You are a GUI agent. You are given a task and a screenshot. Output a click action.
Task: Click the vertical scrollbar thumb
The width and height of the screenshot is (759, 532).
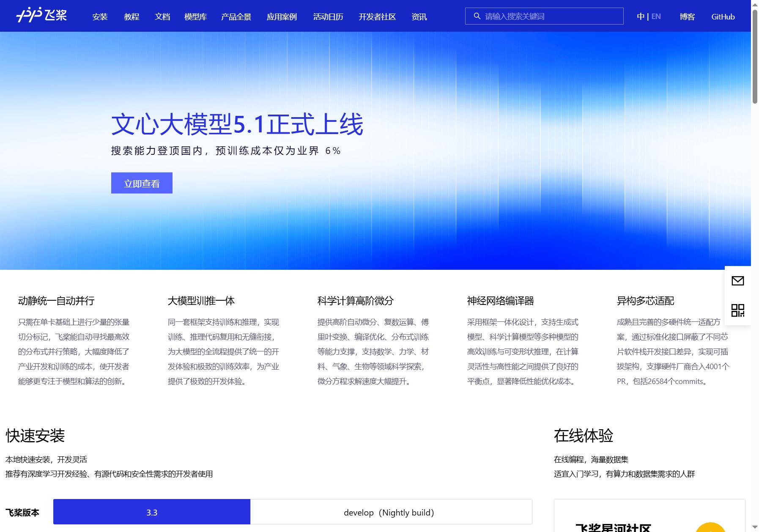tap(755, 56)
